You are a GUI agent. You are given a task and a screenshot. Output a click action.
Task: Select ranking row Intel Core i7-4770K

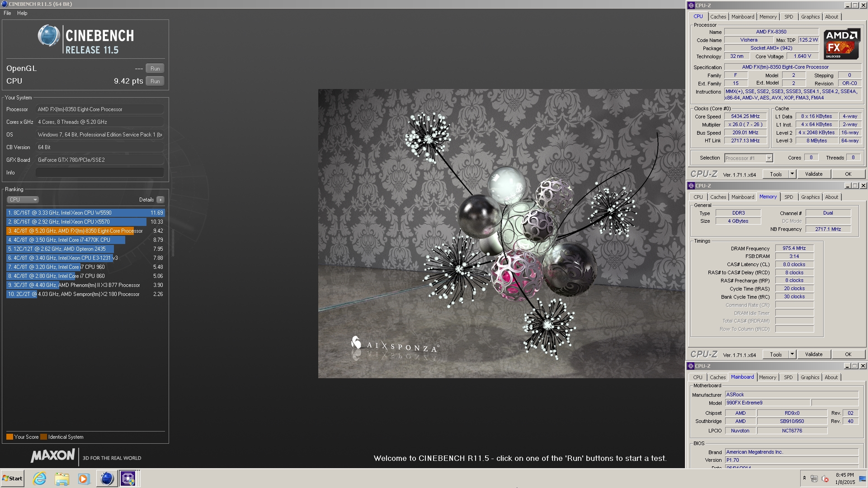[x=85, y=240]
